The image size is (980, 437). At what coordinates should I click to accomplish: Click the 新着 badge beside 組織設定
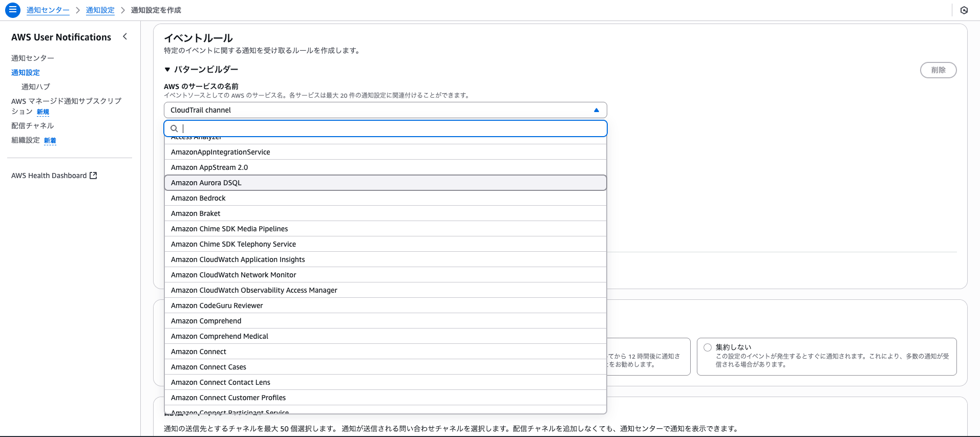point(50,141)
